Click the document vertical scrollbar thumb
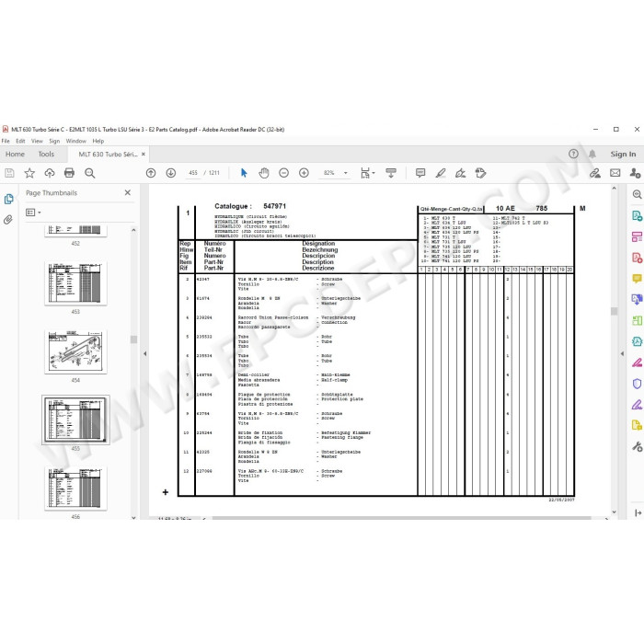 pyautogui.click(x=614, y=311)
